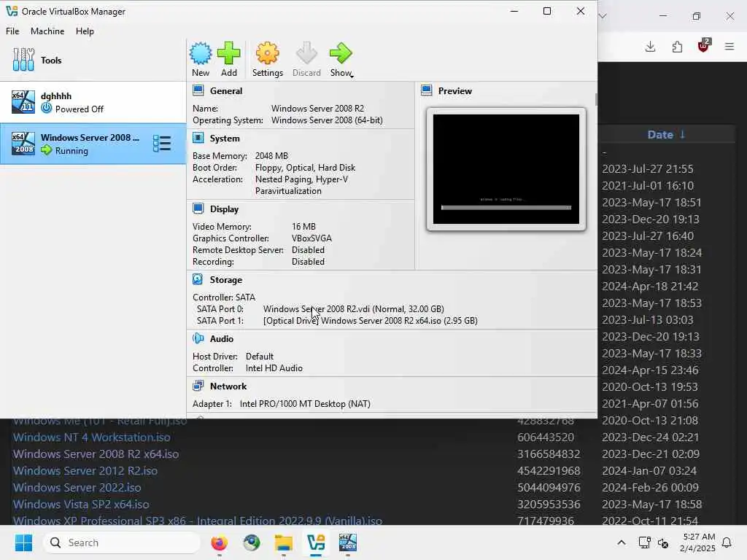Open File Explorer from the taskbar
The width and height of the screenshot is (747, 560).
tap(284, 542)
